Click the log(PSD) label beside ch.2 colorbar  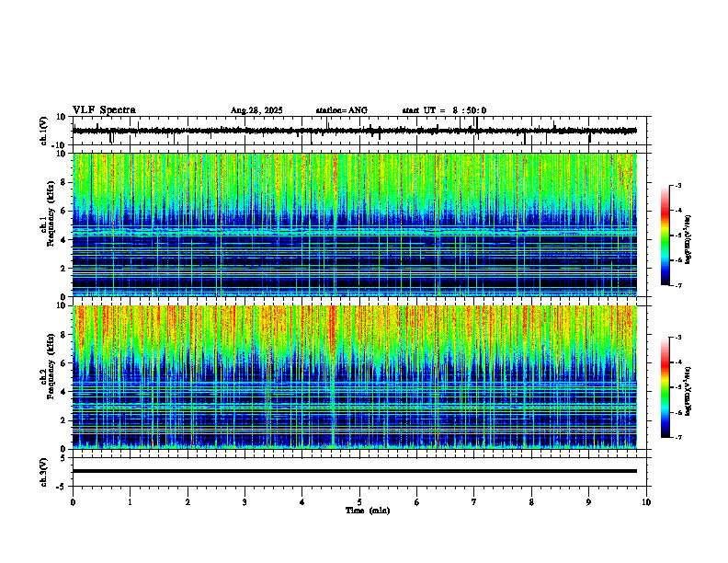click(688, 391)
